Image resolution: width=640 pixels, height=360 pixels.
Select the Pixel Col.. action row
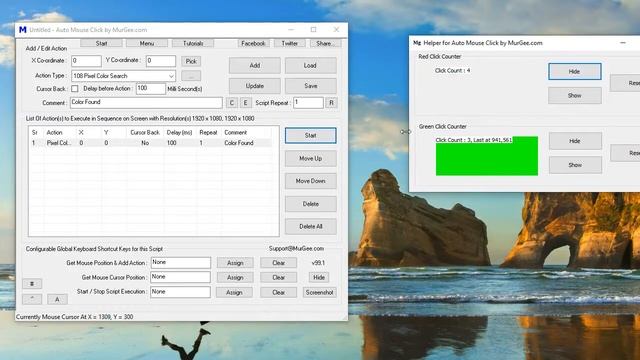coord(151,143)
